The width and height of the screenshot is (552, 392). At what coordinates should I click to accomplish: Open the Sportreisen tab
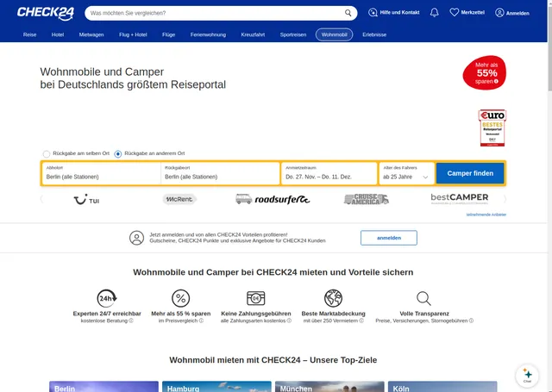(x=293, y=34)
